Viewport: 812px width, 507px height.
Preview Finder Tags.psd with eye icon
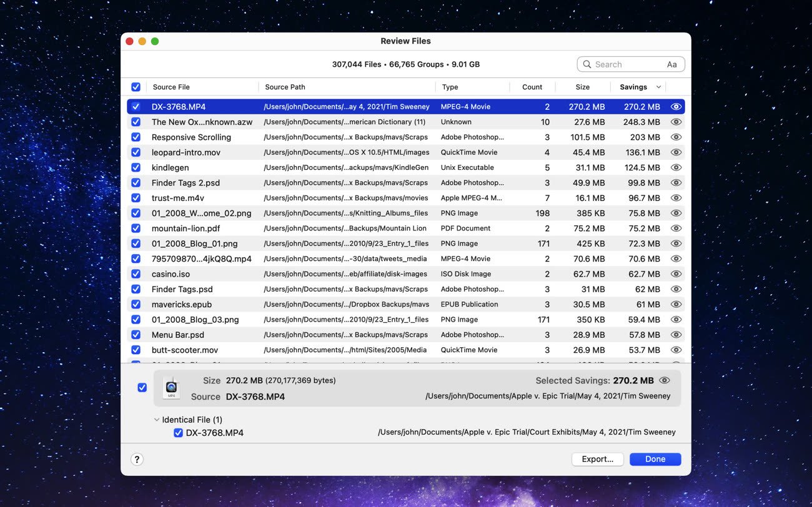click(x=675, y=289)
